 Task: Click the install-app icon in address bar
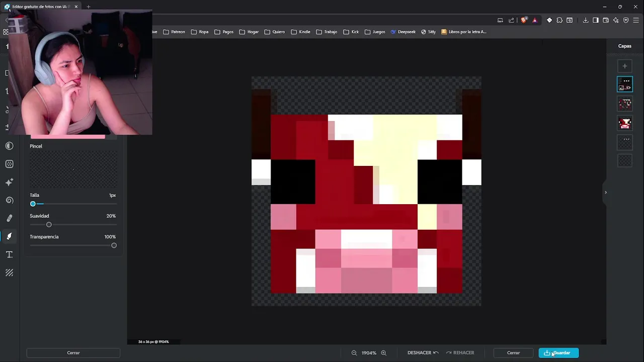[x=500, y=20]
